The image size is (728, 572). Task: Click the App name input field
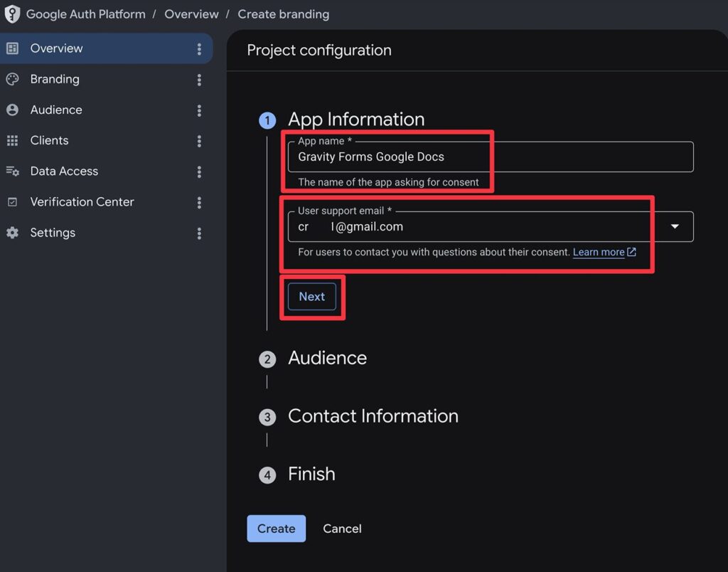[491, 157]
